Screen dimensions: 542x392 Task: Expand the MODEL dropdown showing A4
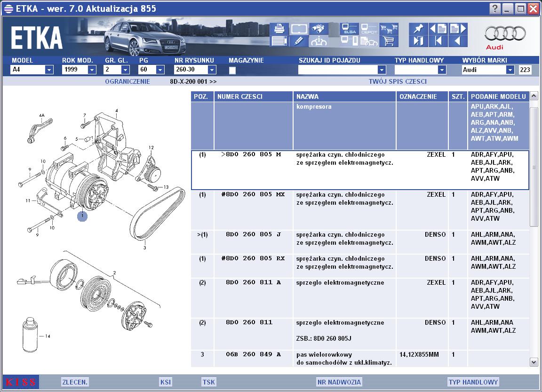49,70
